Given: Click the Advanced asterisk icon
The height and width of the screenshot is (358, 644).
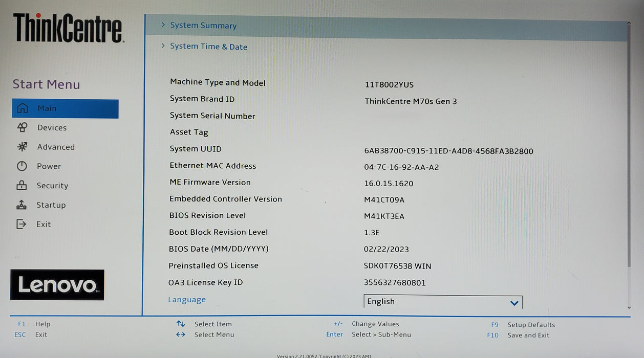Looking at the screenshot, I should pyautogui.click(x=22, y=147).
